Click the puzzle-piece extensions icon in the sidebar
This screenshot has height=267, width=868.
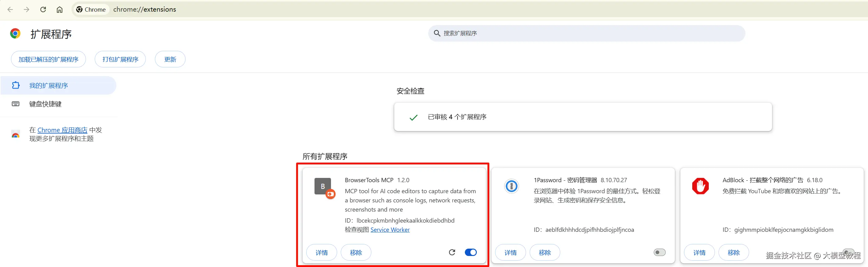pyautogui.click(x=16, y=85)
